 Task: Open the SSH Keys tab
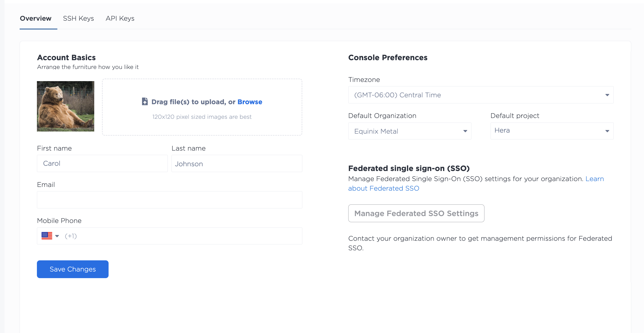tap(78, 18)
